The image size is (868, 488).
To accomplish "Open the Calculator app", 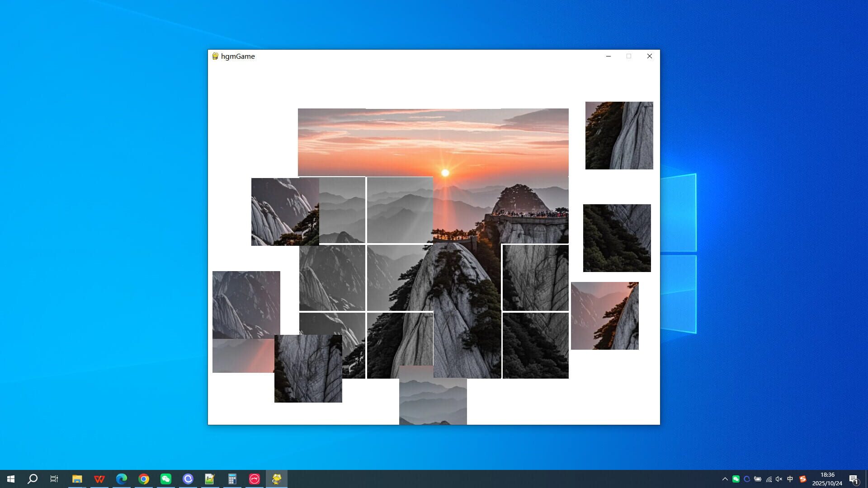I will click(232, 479).
